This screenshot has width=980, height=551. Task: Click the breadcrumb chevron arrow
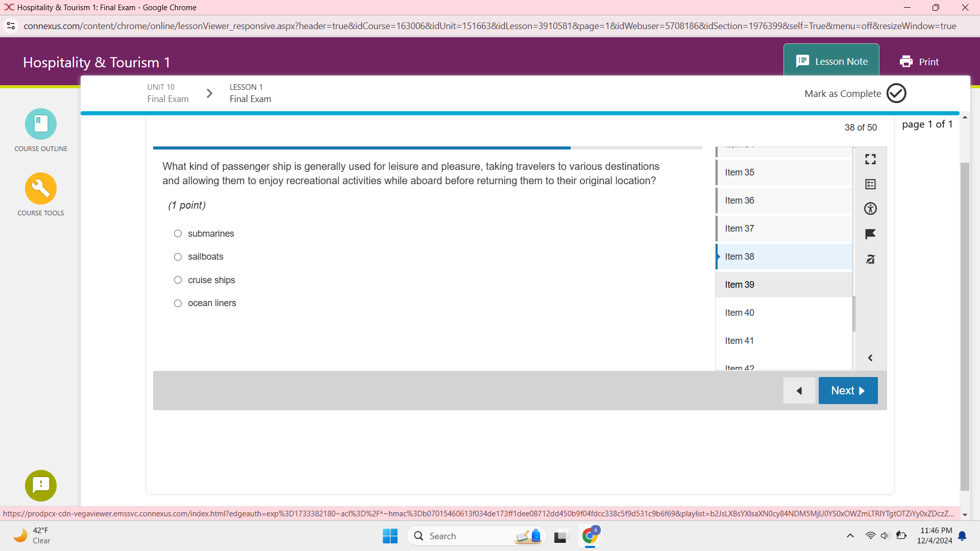(x=209, y=93)
